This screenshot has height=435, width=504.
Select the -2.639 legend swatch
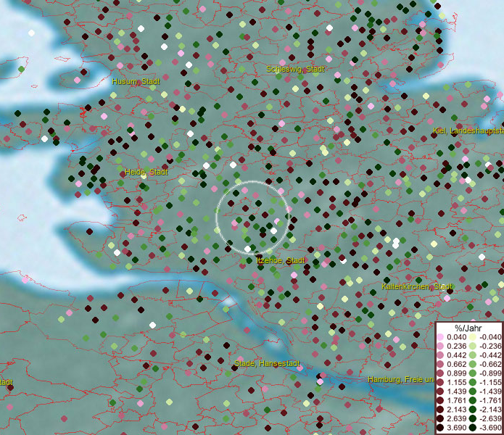click(473, 418)
